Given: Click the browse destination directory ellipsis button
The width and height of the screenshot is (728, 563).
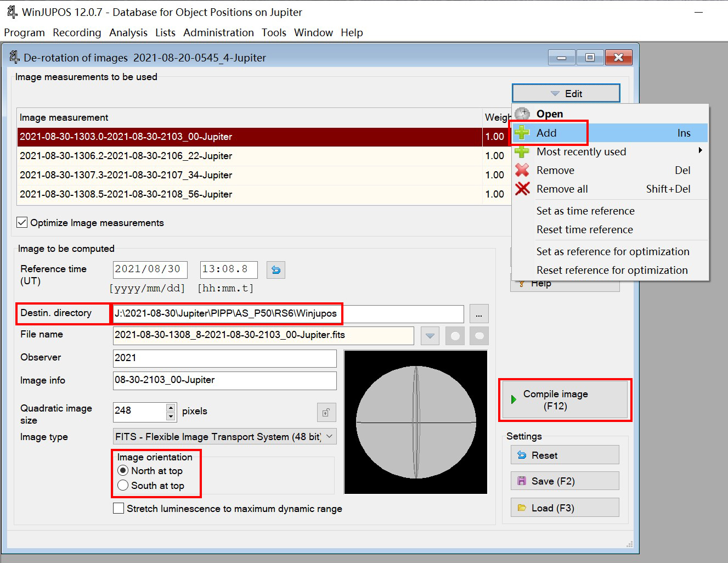Looking at the screenshot, I should tap(479, 314).
